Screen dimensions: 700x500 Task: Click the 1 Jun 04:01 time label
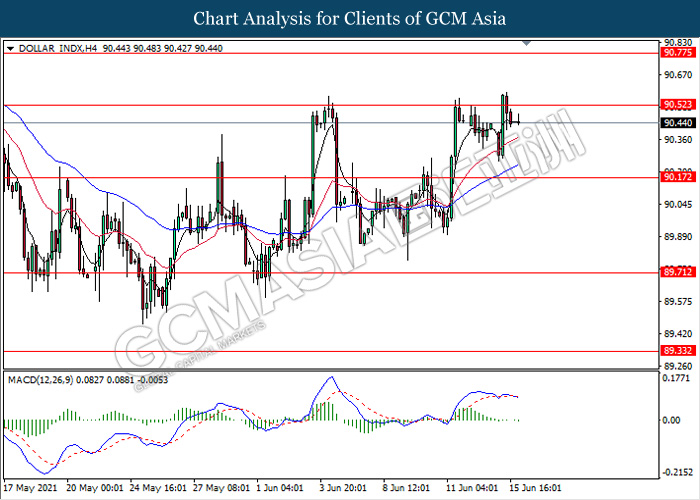pos(280,488)
